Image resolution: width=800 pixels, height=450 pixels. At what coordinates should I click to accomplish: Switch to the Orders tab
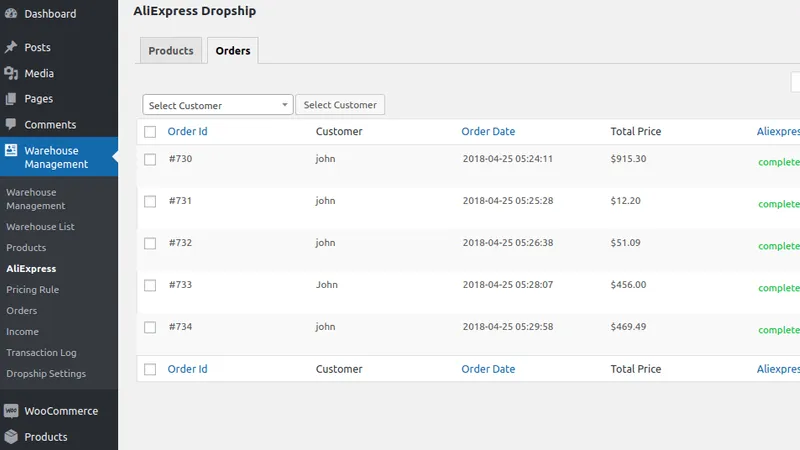pos(233,51)
